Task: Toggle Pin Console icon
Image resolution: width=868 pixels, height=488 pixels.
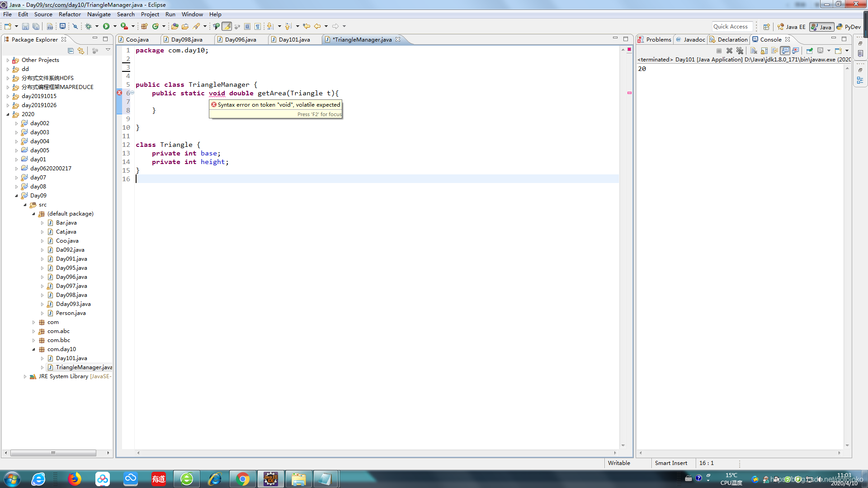Action: (810, 51)
